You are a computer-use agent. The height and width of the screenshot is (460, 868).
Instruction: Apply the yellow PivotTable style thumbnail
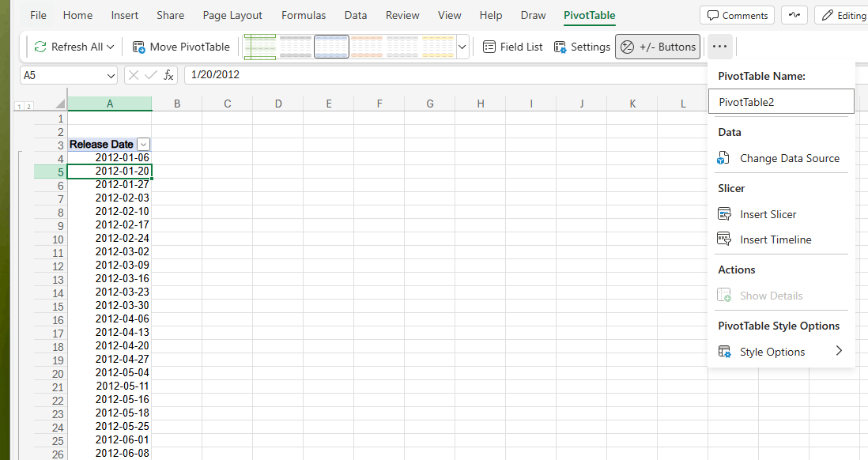(437, 47)
